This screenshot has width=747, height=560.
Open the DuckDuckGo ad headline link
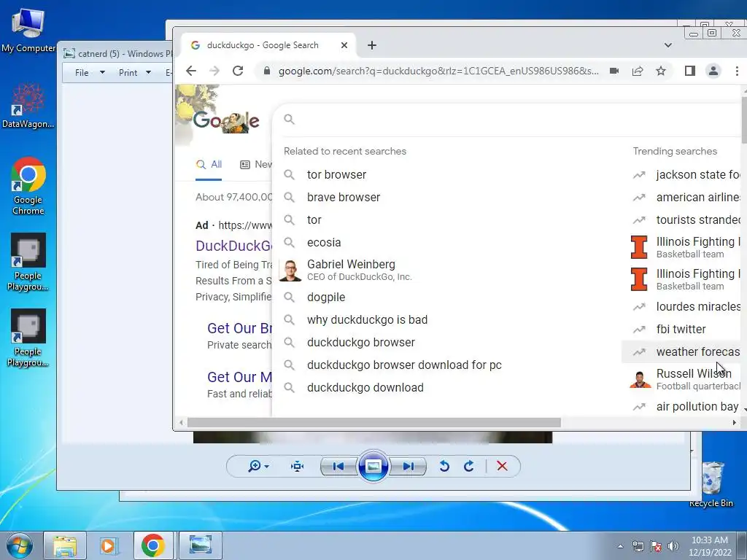click(x=234, y=246)
